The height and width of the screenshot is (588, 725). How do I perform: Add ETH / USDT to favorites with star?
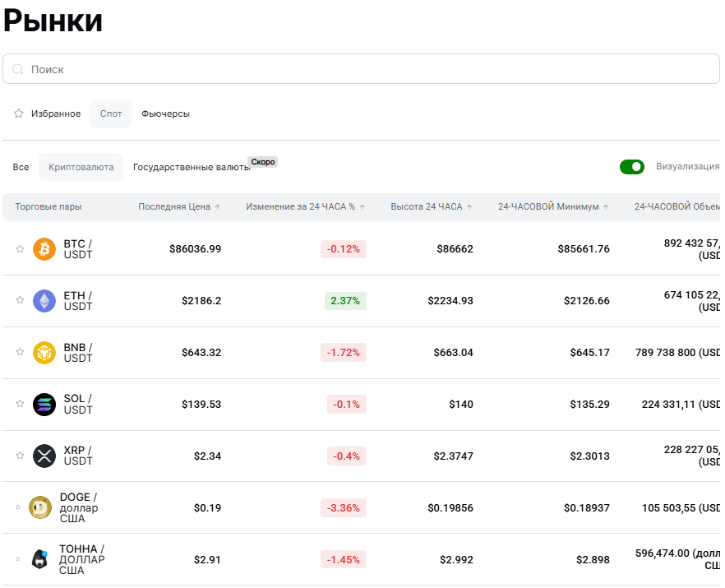20,301
